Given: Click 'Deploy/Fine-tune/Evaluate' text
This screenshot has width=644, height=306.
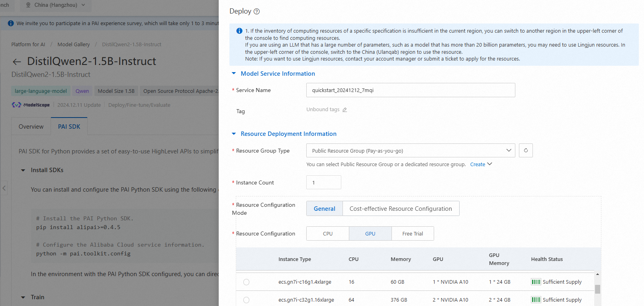Looking at the screenshot, I should 139,105.
